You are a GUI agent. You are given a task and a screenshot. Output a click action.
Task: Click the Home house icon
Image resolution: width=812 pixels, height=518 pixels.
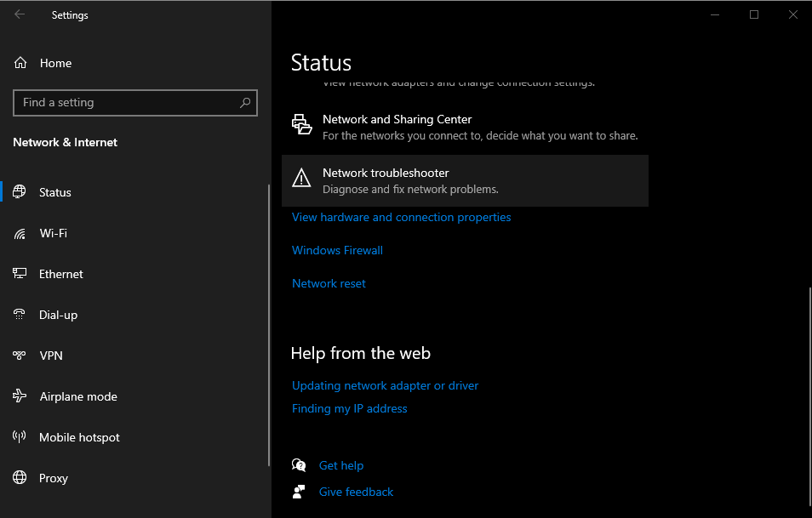tap(20, 63)
